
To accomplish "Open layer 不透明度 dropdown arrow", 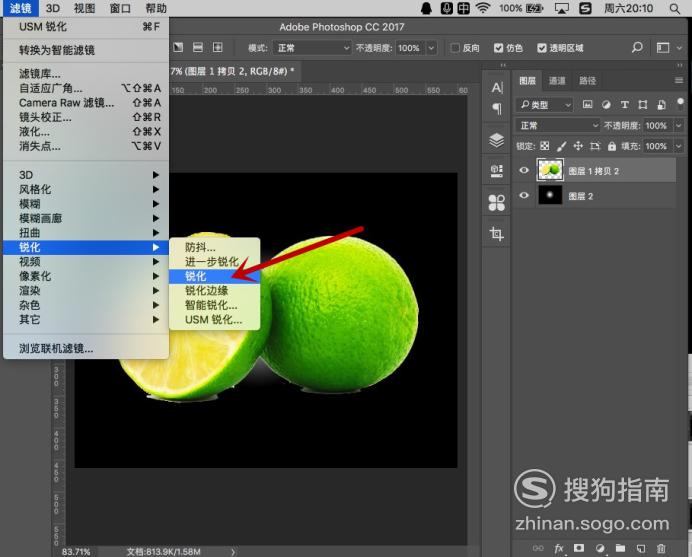I will 679,126.
